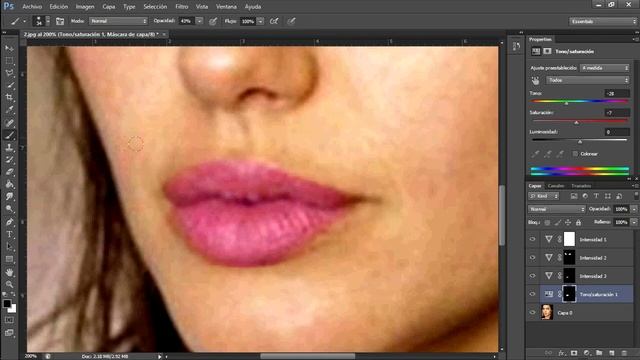Viewport: 640px width, 360px height.
Task: Open the brush preset picker arrow
Action: [x=48, y=21]
